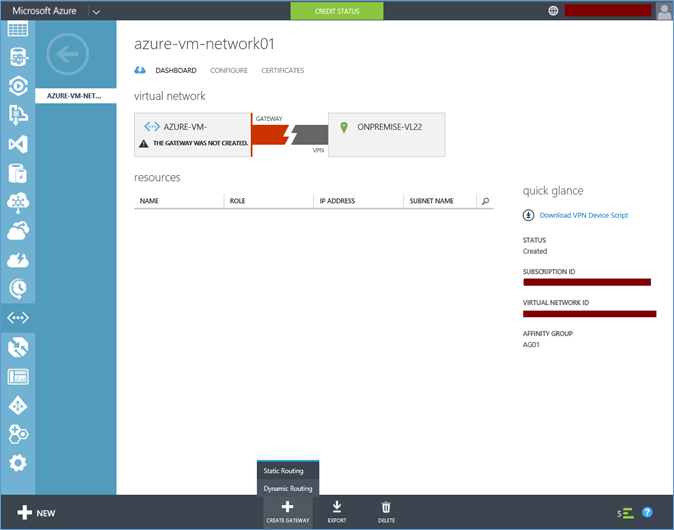This screenshot has height=530, width=674.
Task: Open Settings gear in sidebar
Action: click(18, 463)
